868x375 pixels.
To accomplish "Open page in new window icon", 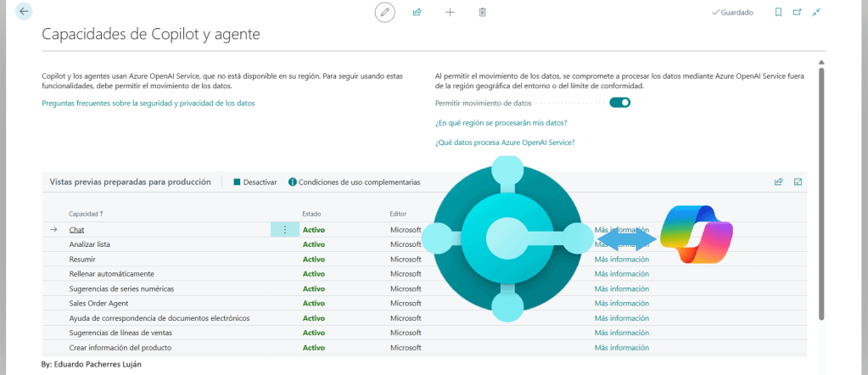I will pos(797,12).
